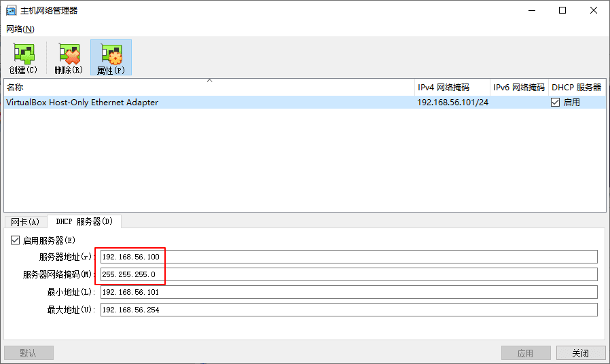
Task: Click the 关闭 button
Action: [581, 353]
